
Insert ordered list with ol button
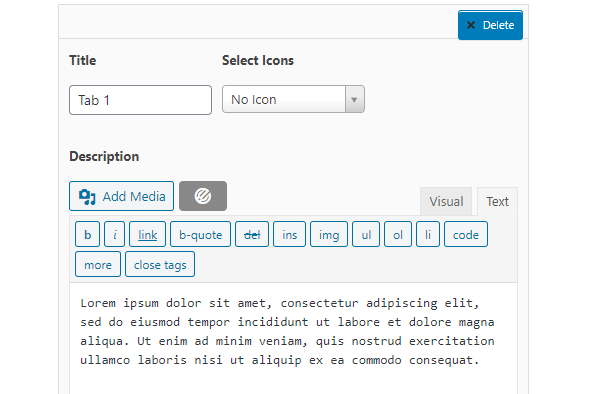(x=398, y=234)
